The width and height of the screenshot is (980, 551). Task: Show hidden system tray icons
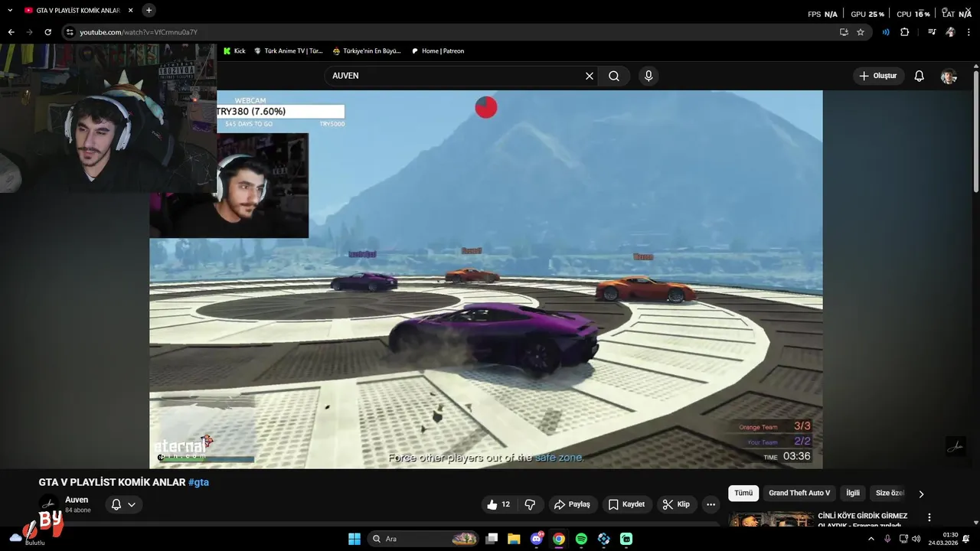[871, 539]
